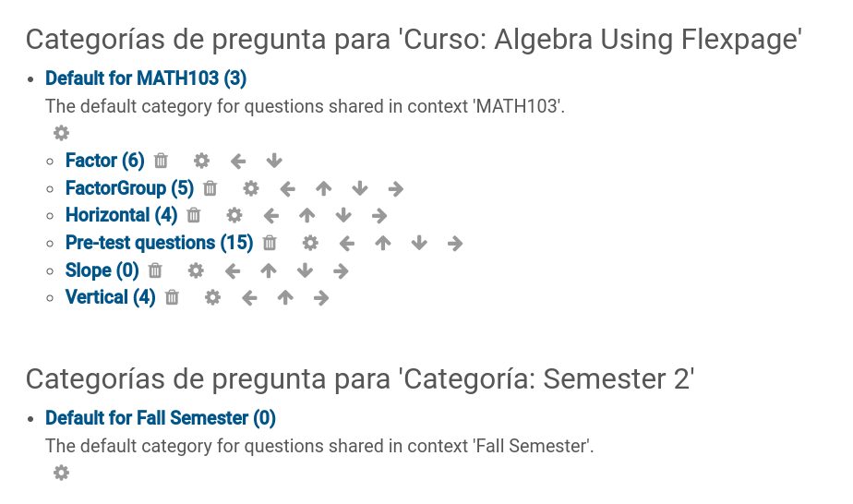The width and height of the screenshot is (853, 504).
Task: Open settings gear for Slope category
Action: pos(196,270)
